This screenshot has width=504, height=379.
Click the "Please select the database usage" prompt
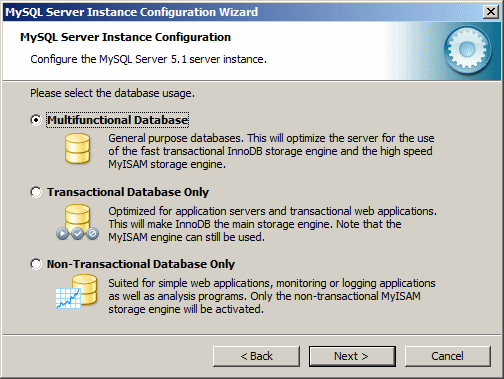tap(112, 93)
